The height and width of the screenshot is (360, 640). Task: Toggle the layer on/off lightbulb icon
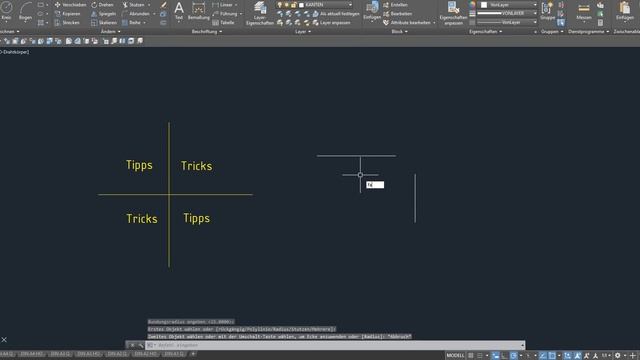click(280, 5)
